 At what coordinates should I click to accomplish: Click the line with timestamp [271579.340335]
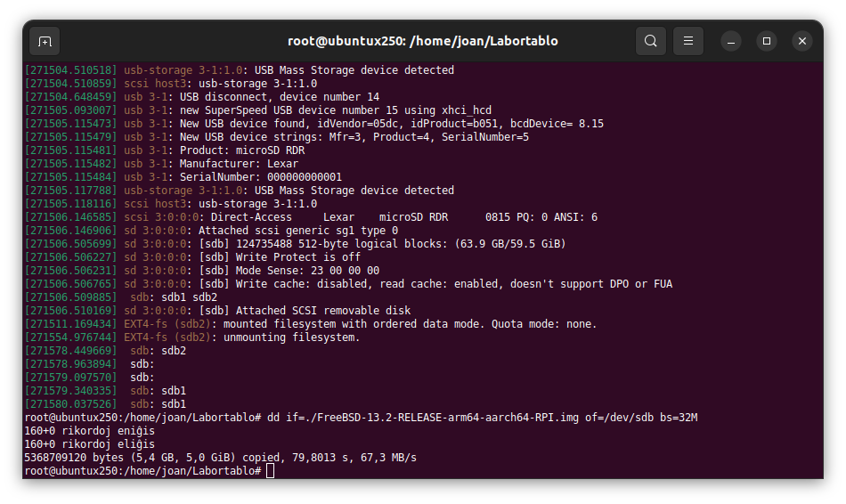(x=105, y=391)
